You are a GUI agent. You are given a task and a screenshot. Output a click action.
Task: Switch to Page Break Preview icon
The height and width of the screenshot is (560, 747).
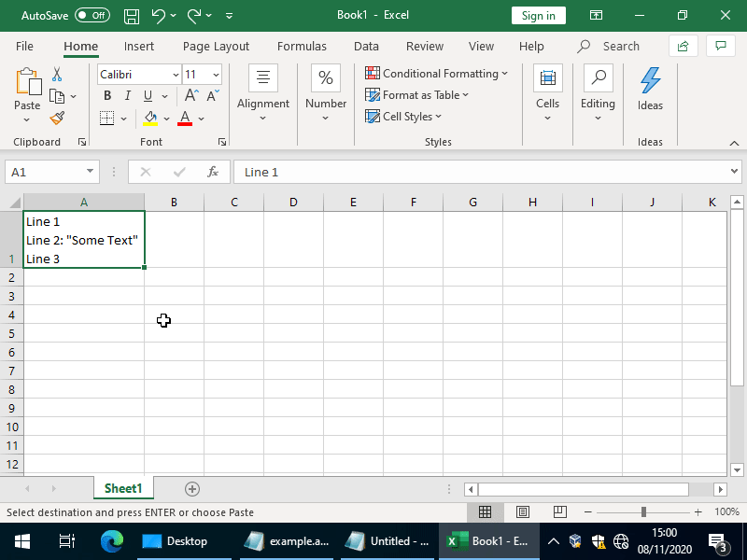point(559,511)
